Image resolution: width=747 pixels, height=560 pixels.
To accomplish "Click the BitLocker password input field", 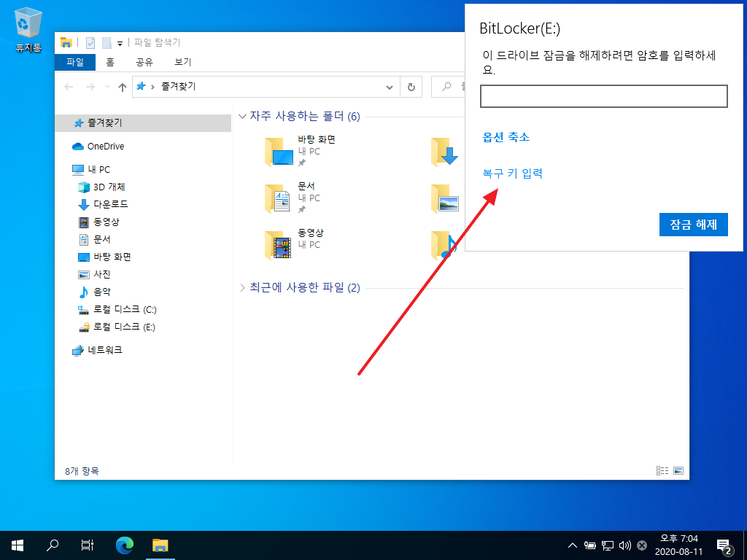I will [x=603, y=96].
